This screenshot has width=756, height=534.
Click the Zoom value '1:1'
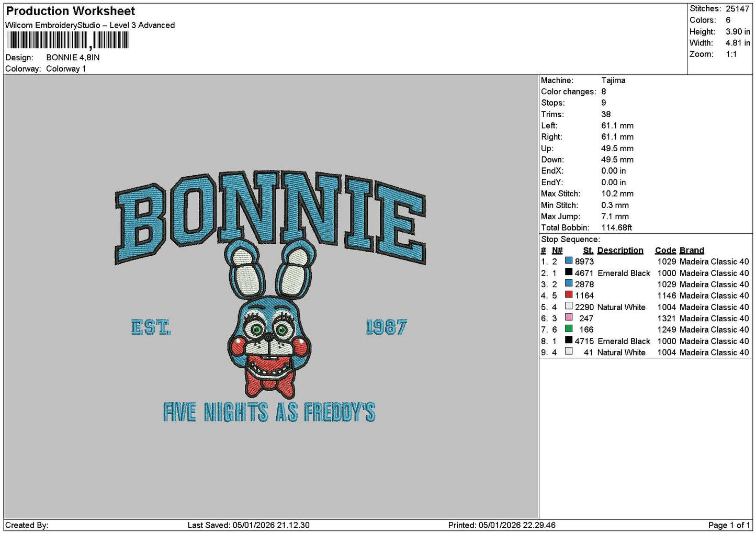(731, 54)
